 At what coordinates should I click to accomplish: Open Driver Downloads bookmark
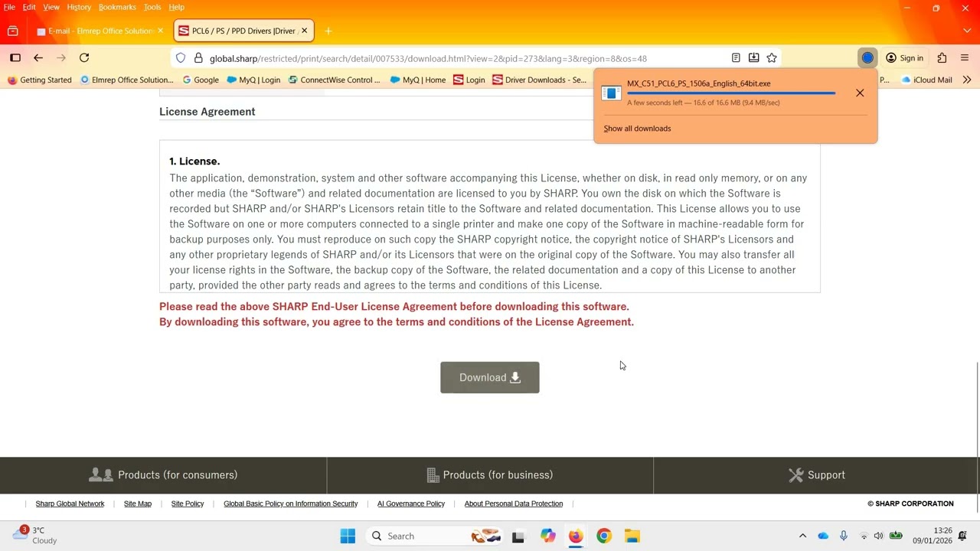539,80
